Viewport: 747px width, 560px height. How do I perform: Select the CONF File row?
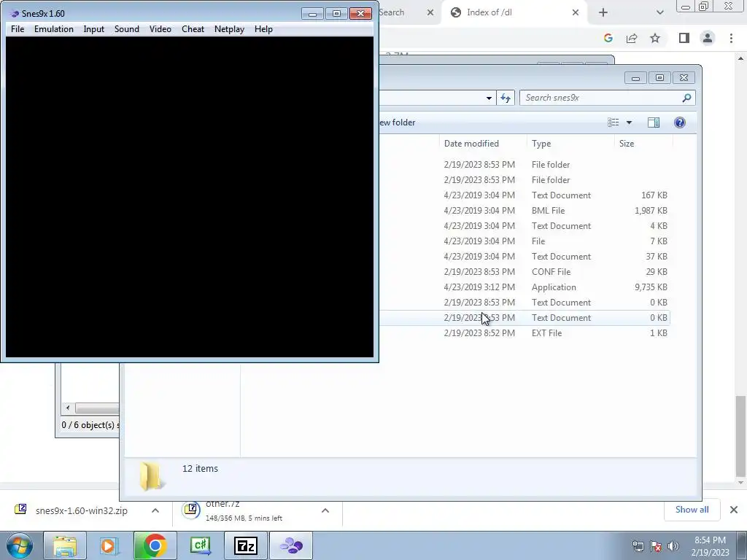click(525, 272)
